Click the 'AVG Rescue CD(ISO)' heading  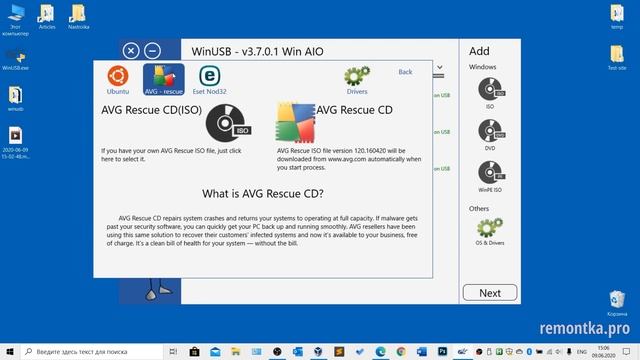click(151, 110)
